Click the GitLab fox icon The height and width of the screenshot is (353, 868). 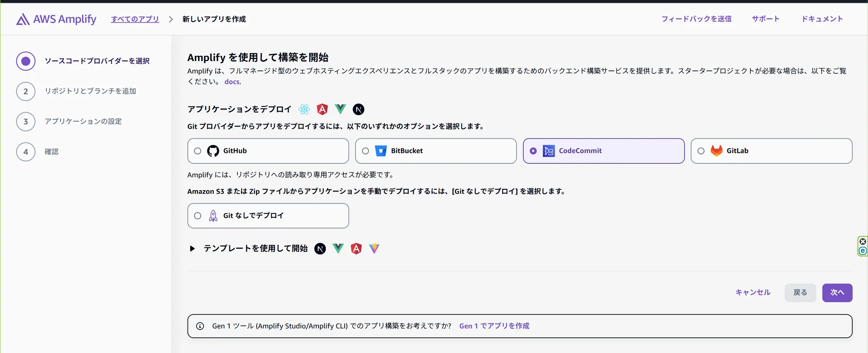pos(716,151)
